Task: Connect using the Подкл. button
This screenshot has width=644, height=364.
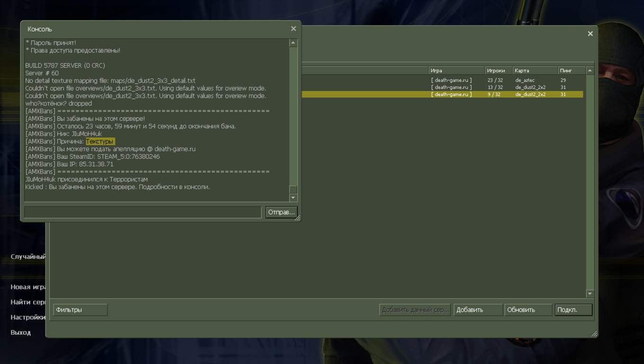Action: coord(573,310)
